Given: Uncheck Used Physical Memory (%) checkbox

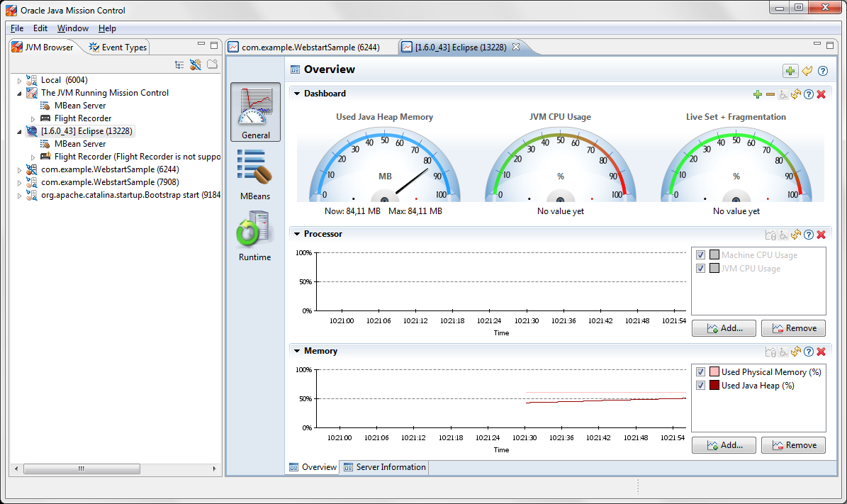Looking at the screenshot, I should coord(700,372).
